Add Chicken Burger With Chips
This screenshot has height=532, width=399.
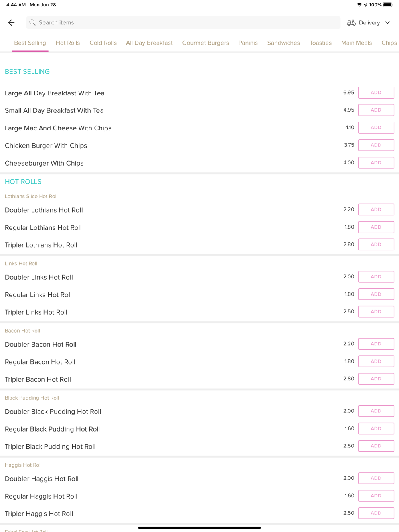click(376, 145)
